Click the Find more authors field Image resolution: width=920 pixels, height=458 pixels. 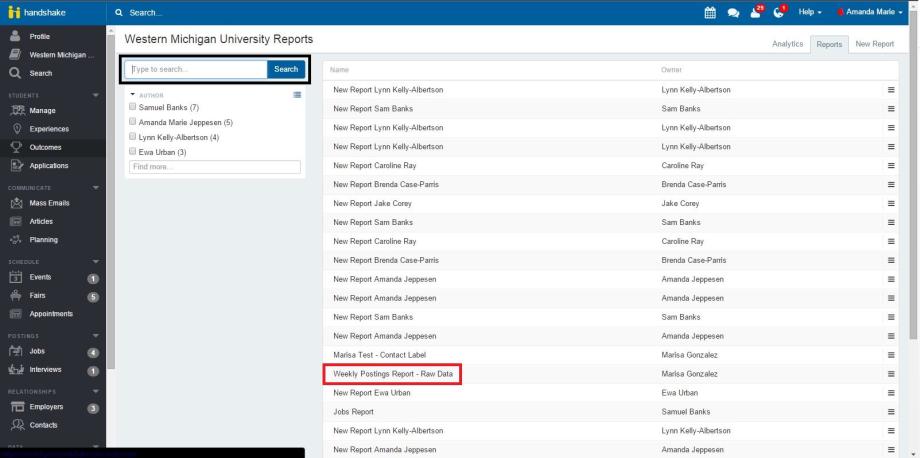coord(215,167)
